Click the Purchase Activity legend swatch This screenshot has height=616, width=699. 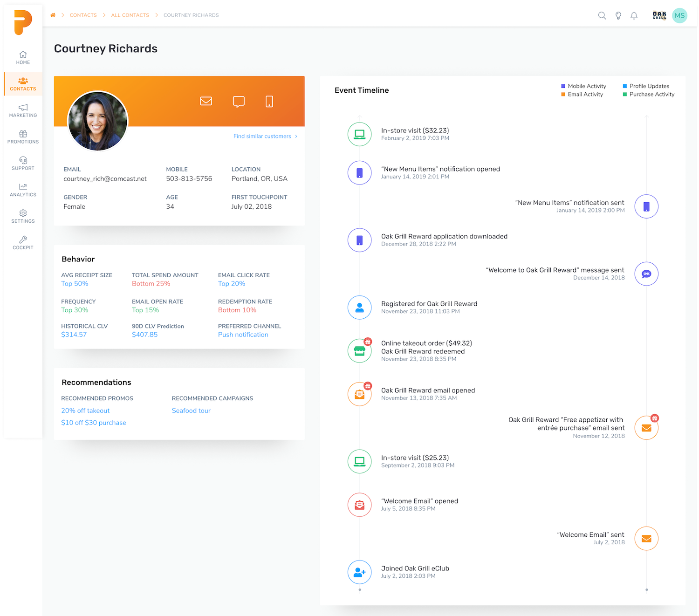point(625,95)
